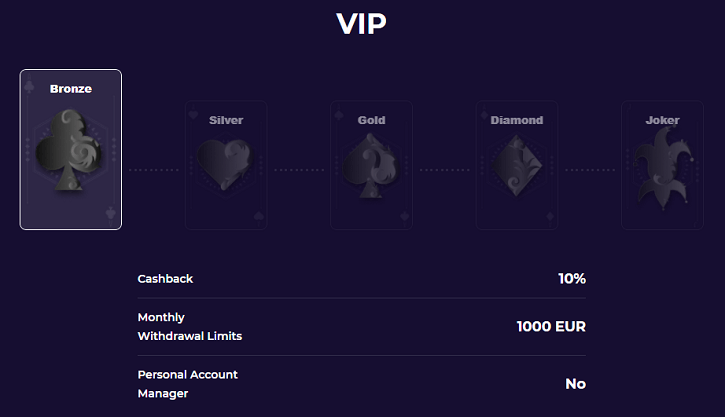Click small club pip at Bronze card bottom-right

tap(110, 213)
